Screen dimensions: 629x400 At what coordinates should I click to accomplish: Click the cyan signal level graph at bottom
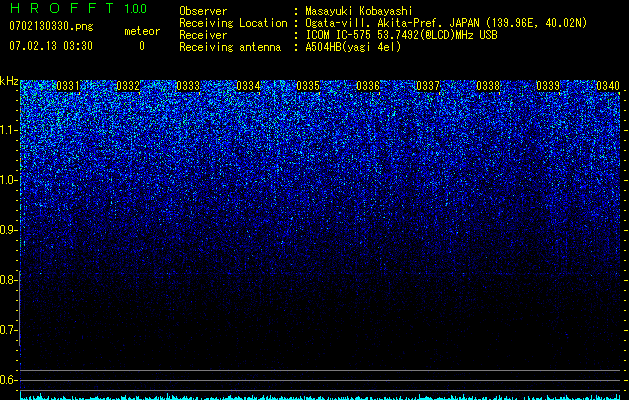click(x=320, y=397)
